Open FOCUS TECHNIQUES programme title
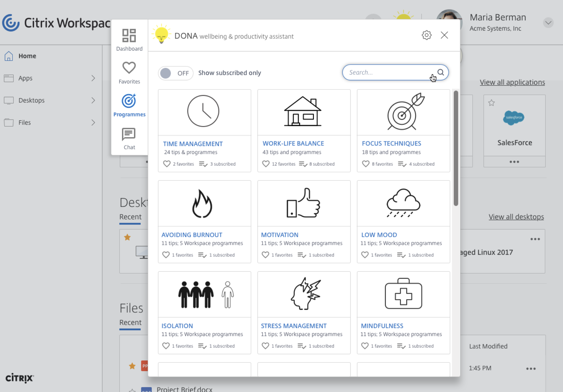Viewport: 563px width, 392px height. (392, 143)
